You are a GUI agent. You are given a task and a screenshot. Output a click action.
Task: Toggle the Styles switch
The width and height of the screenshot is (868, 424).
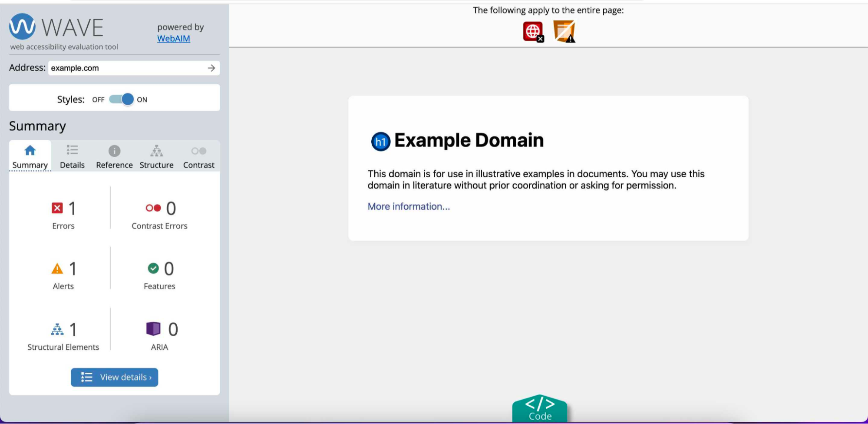[121, 99]
